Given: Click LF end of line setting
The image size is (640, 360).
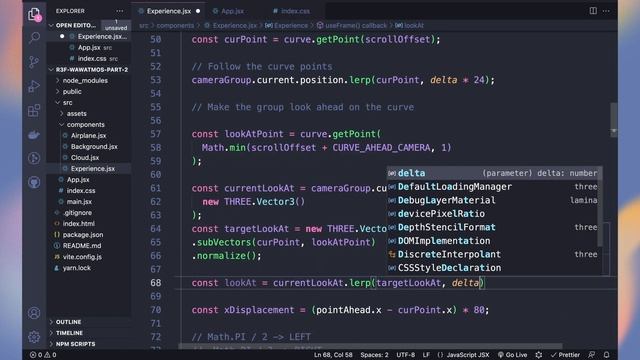Looking at the screenshot, I should pos(426,355).
